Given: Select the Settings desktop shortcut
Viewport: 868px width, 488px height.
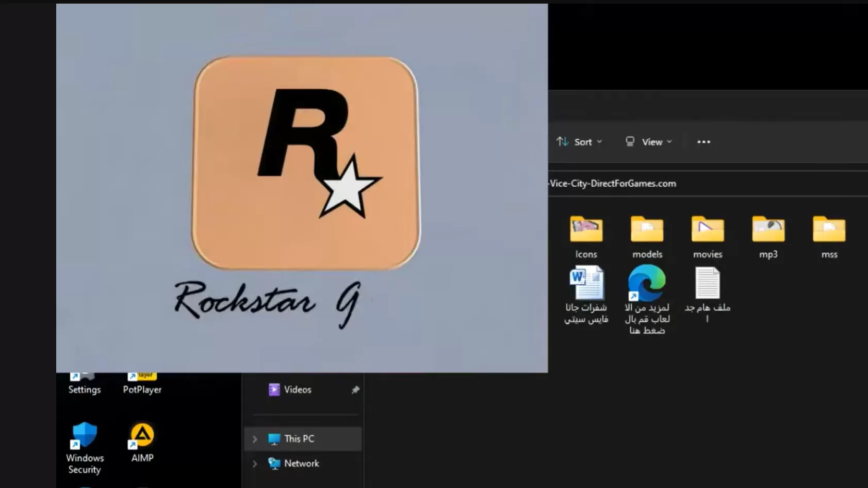Looking at the screenshot, I should coord(85,384).
